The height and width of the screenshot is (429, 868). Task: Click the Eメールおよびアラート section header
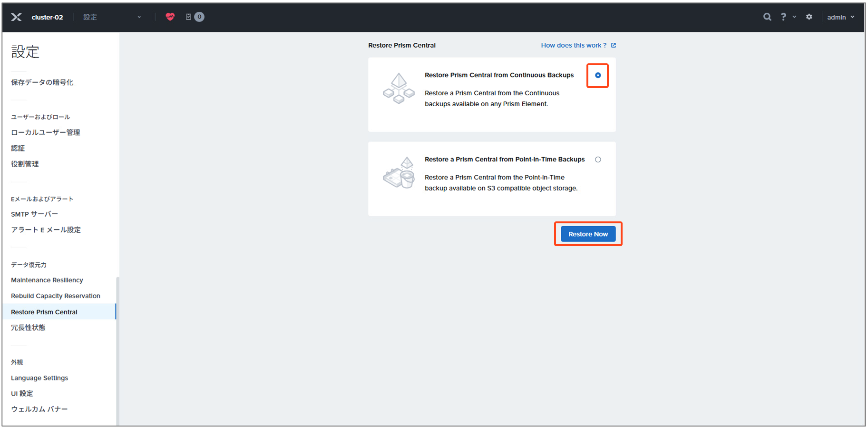click(x=42, y=199)
